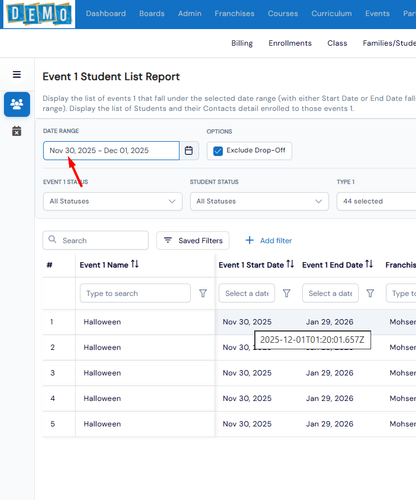Click the Saved Filters button
416x500 pixels.
(x=193, y=241)
